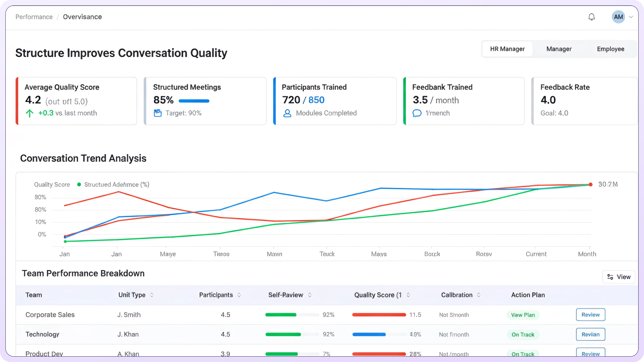Click the notification bell icon
Screen dimensions: 644x362
point(592,17)
